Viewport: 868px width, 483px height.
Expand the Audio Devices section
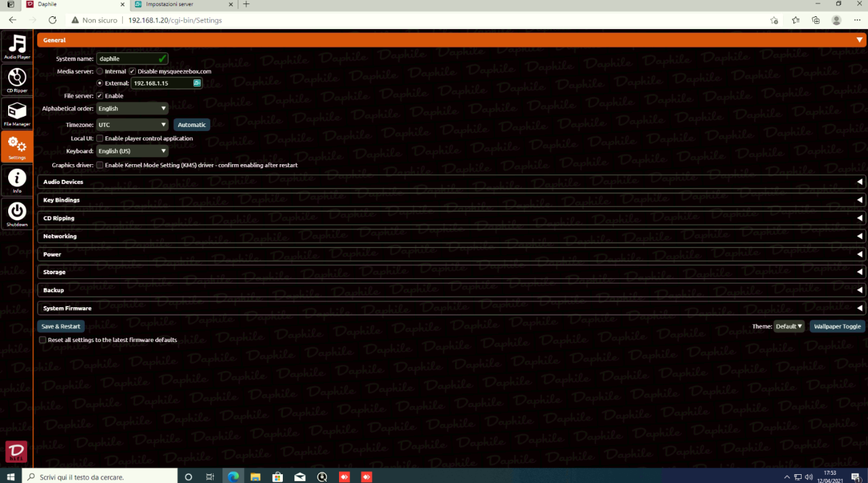point(451,182)
